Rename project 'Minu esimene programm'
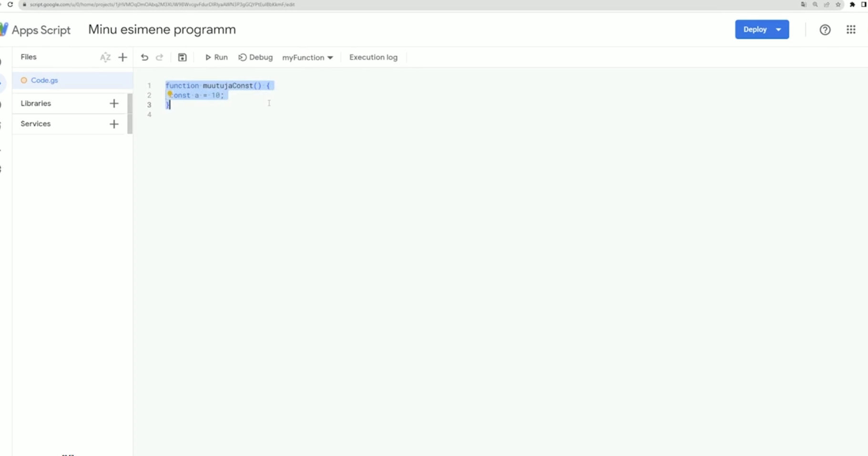 tap(162, 30)
